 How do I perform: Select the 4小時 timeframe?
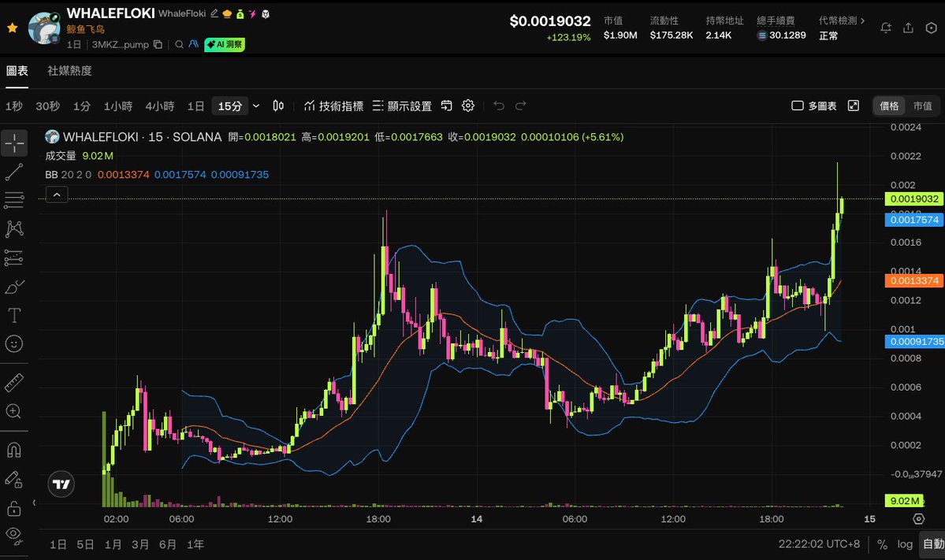coord(160,106)
